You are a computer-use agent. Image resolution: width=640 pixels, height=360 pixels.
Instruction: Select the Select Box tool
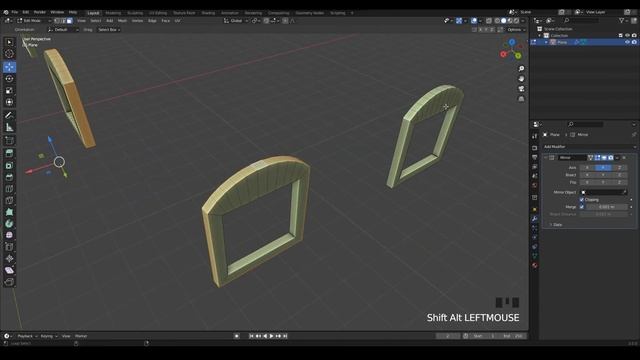tap(9, 42)
